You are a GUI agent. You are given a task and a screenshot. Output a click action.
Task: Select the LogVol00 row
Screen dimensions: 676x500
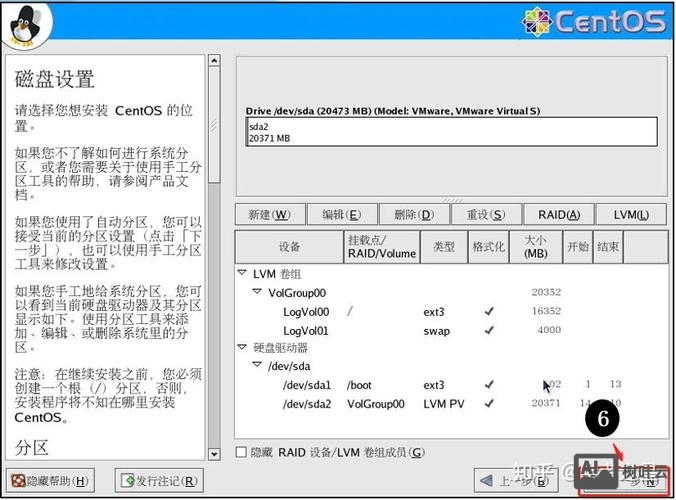[x=451, y=312]
